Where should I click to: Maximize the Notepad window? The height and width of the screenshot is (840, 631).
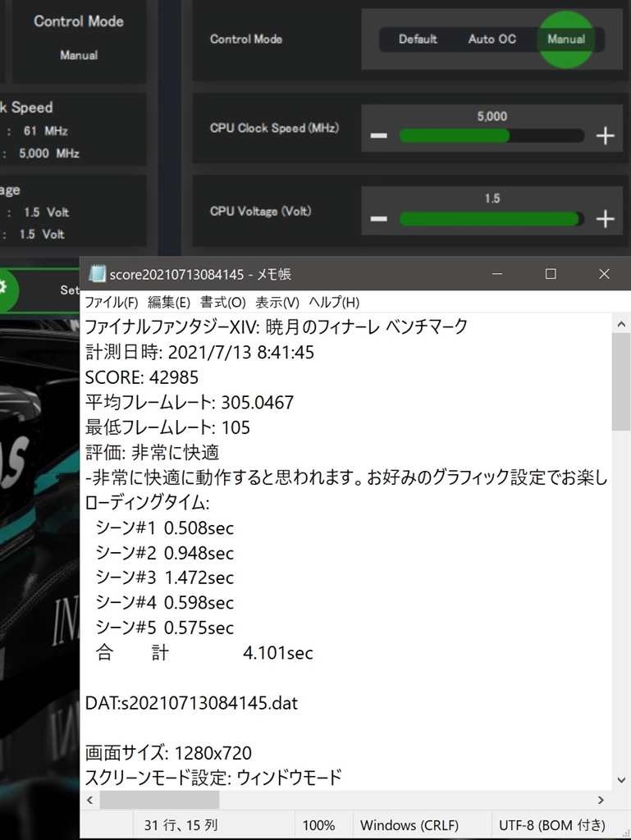pyautogui.click(x=550, y=274)
